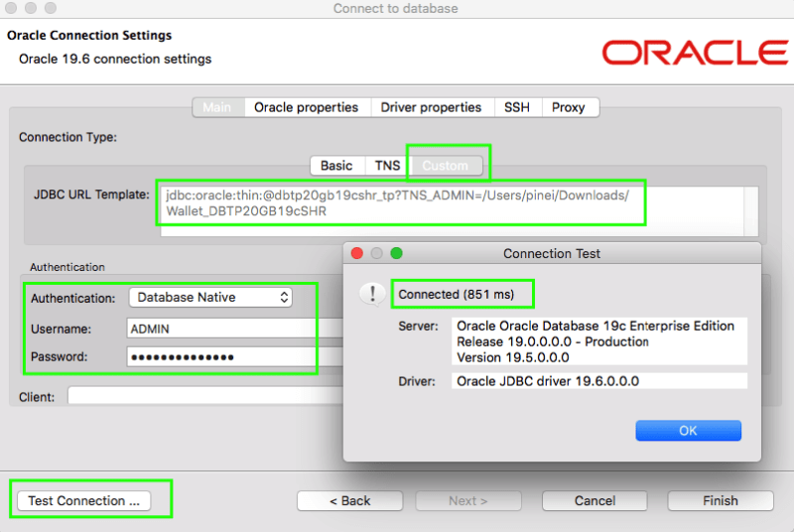The image size is (794, 532).
Task: Click the Password field
Action: point(235,357)
